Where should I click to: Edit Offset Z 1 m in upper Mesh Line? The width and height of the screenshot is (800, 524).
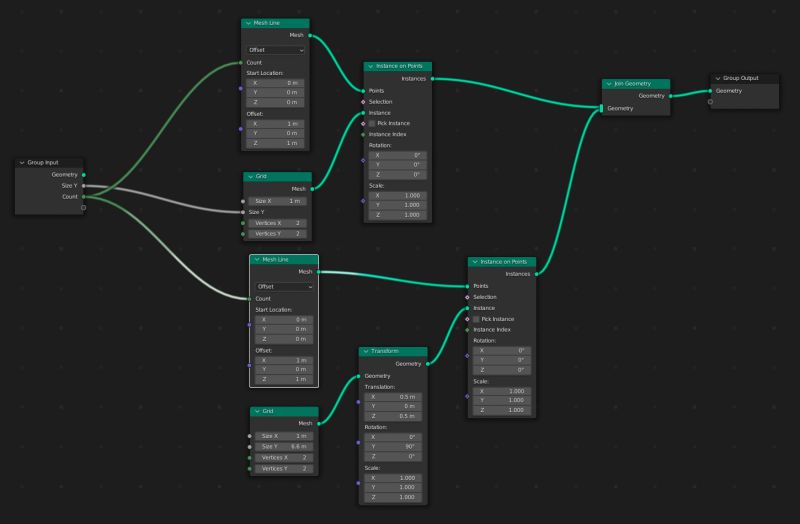pyautogui.click(x=276, y=144)
